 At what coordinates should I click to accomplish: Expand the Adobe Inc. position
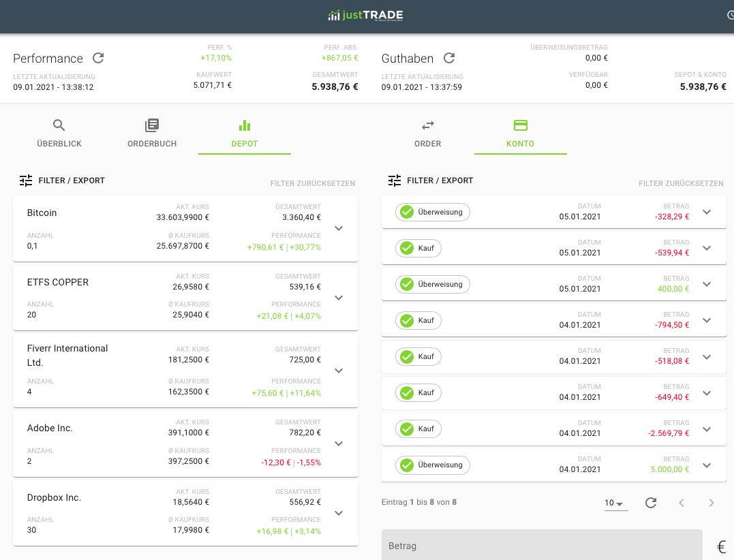click(x=339, y=444)
